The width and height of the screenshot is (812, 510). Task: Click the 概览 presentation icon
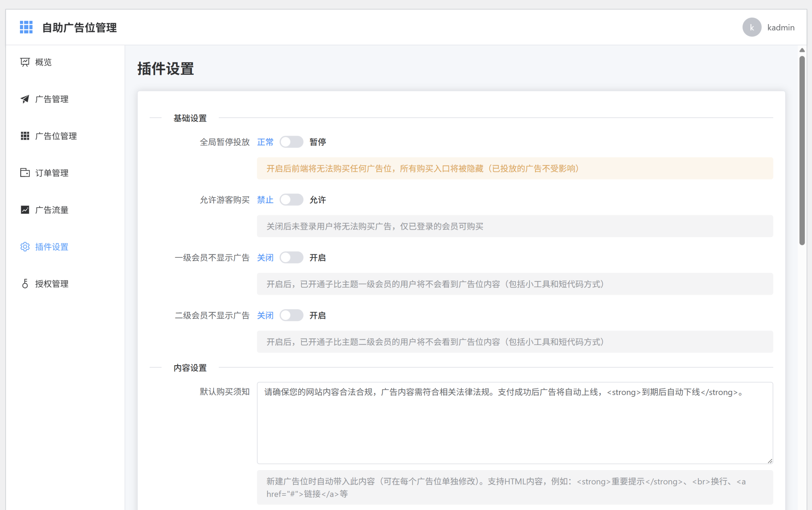(x=25, y=62)
